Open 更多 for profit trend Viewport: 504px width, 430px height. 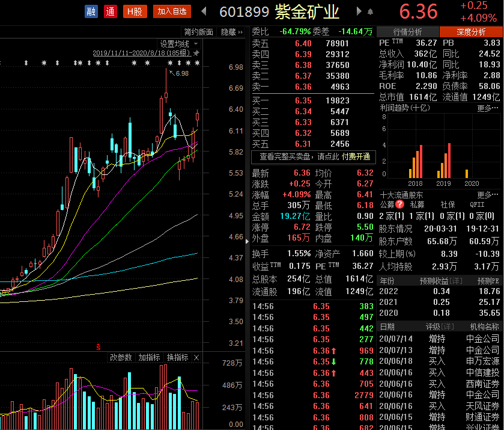click(488, 108)
